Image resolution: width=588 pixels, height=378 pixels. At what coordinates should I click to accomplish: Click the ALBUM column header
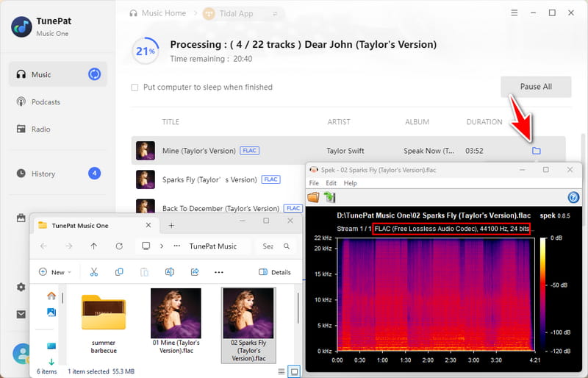(x=417, y=122)
